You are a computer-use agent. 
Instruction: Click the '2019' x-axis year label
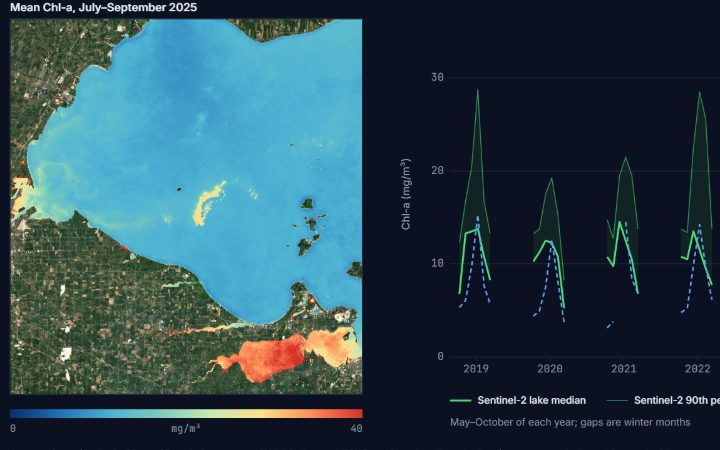476,369
